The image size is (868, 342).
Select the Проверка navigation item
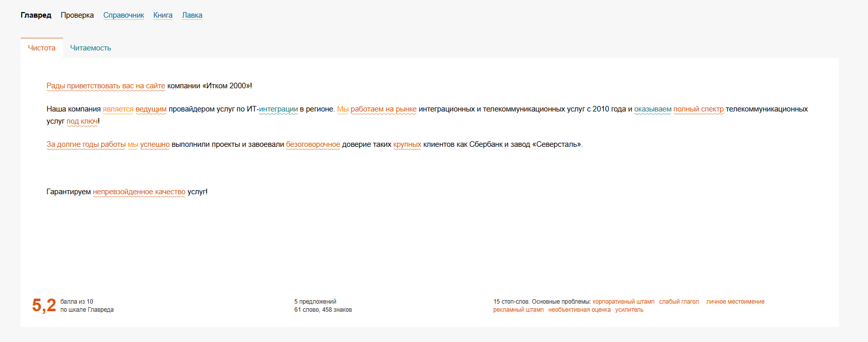(x=77, y=15)
